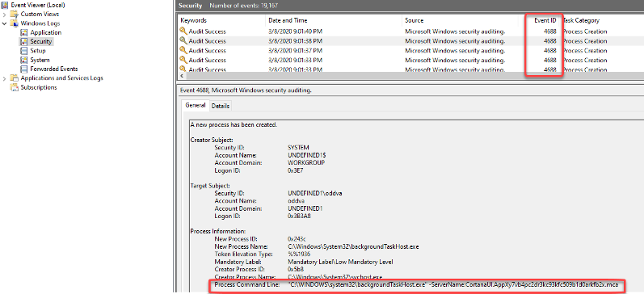Click the key icon of the 9:01:37 PM event
644x294 pixels.
pyautogui.click(x=183, y=51)
